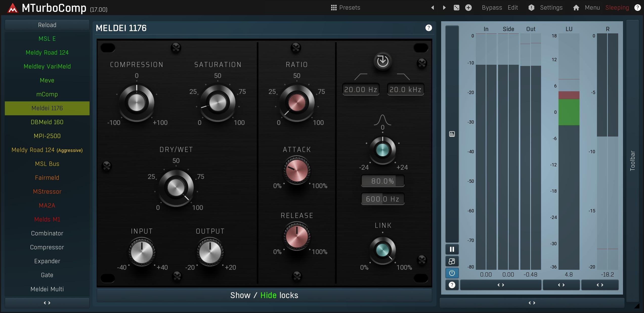644x313 pixels.
Task: Click the Reload button
Action: [47, 25]
